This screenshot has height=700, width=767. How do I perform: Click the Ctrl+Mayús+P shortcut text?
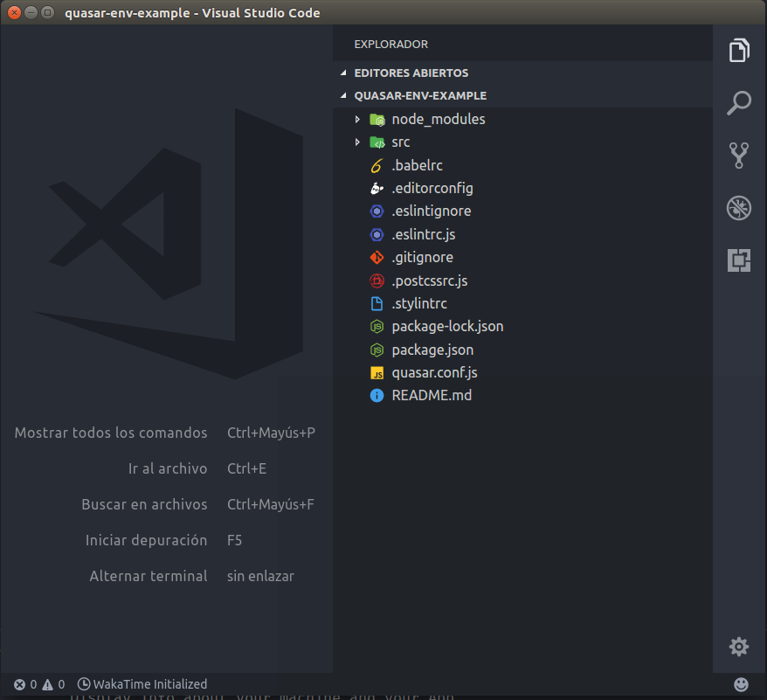click(271, 433)
